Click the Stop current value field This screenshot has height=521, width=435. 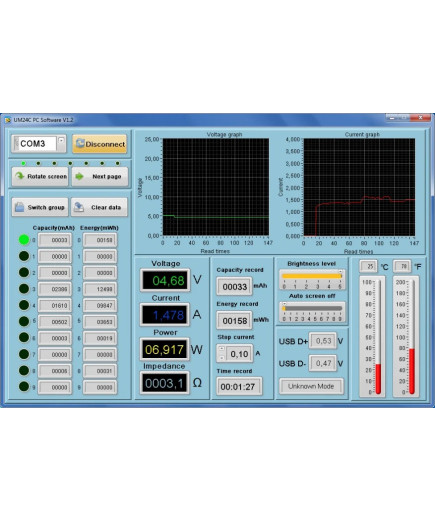pos(240,354)
